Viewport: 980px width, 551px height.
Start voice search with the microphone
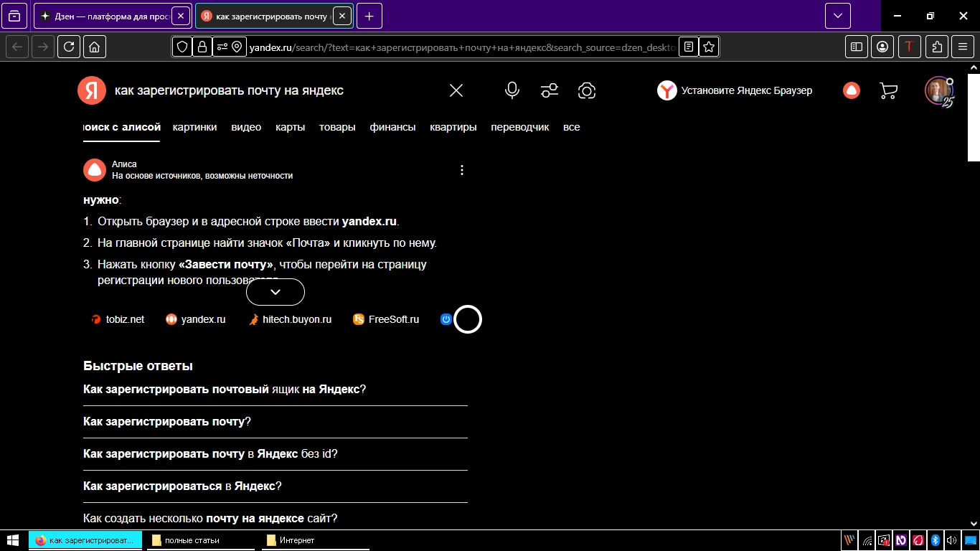(512, 90)
